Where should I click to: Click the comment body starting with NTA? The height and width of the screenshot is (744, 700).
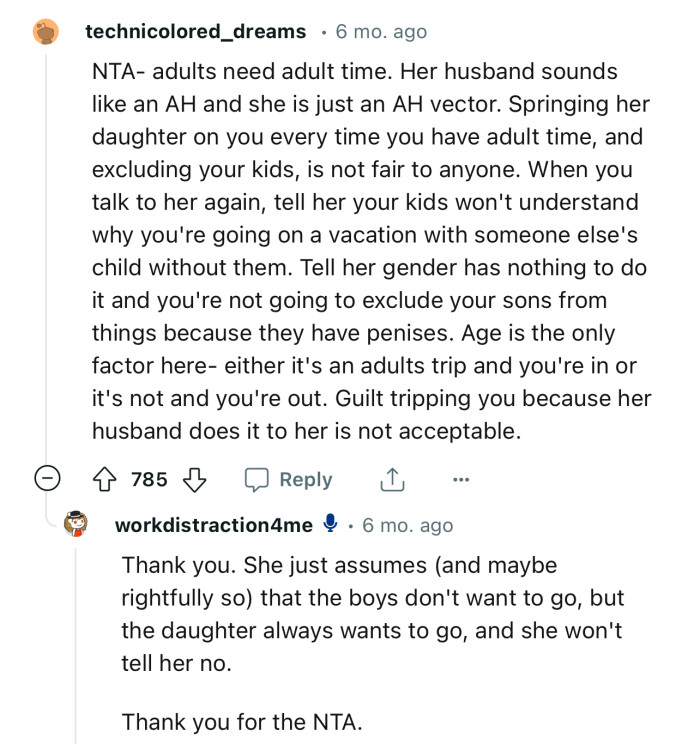click(370, 252)
